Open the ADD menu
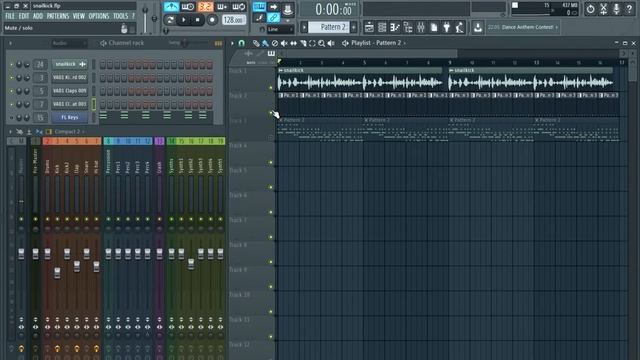Viewport: 640px width, 360px height. click(x=38, y=16)
